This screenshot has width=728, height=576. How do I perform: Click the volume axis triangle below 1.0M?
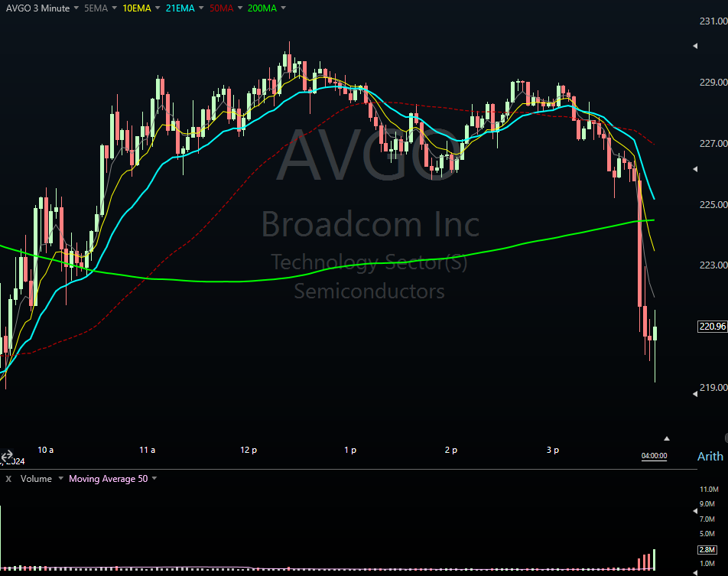695,573
